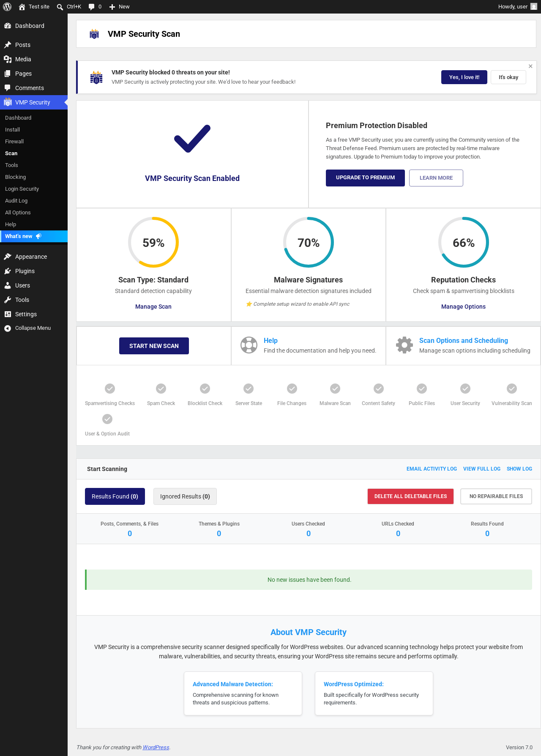Click the Plugins plug icon
The height and width of the screenshot is (756, 541).
[8, 271]
